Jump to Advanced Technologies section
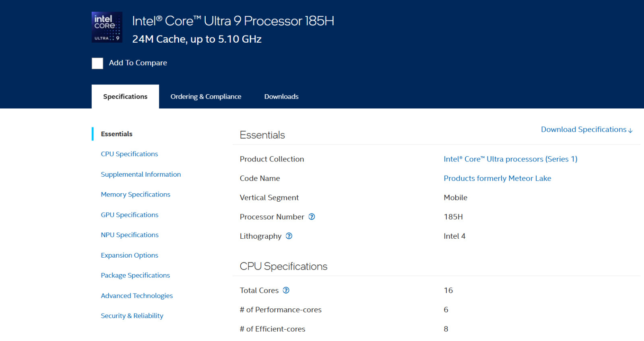The width and height of the screenshot is (644, 341). click(x=137, y=296)
